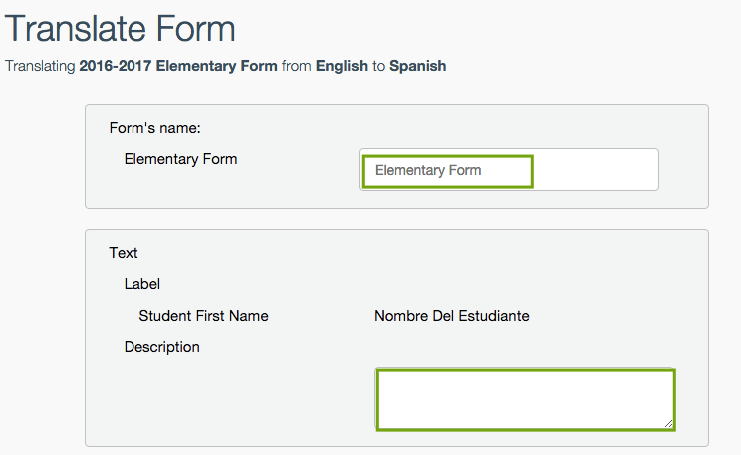The width and height of the screenshot is (741, 455).
Task: Click the Description row label
Action: 162,347
